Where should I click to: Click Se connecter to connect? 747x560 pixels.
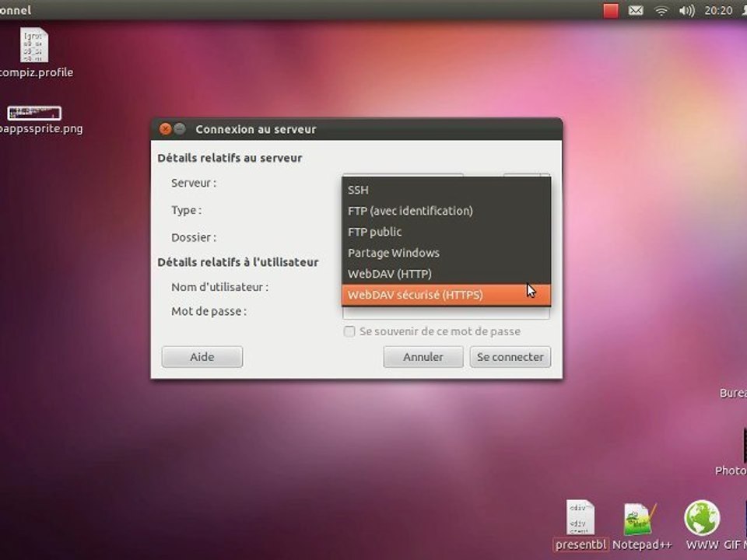510,357
